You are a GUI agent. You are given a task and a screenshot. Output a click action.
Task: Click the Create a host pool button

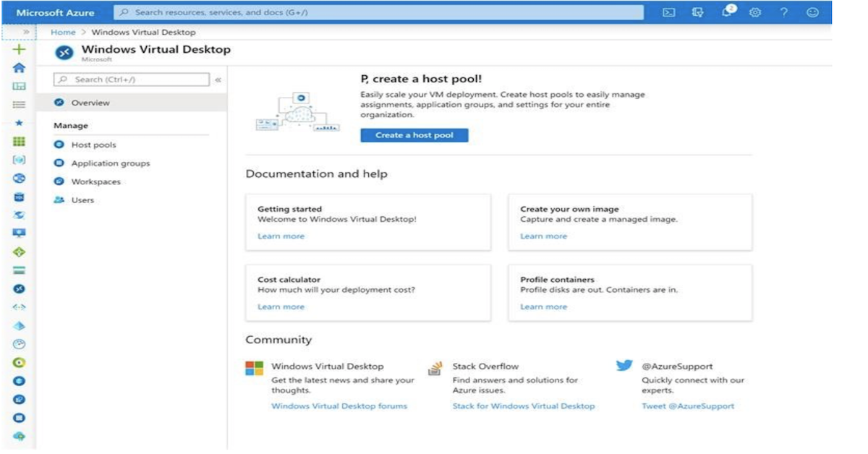click(414, 135)
